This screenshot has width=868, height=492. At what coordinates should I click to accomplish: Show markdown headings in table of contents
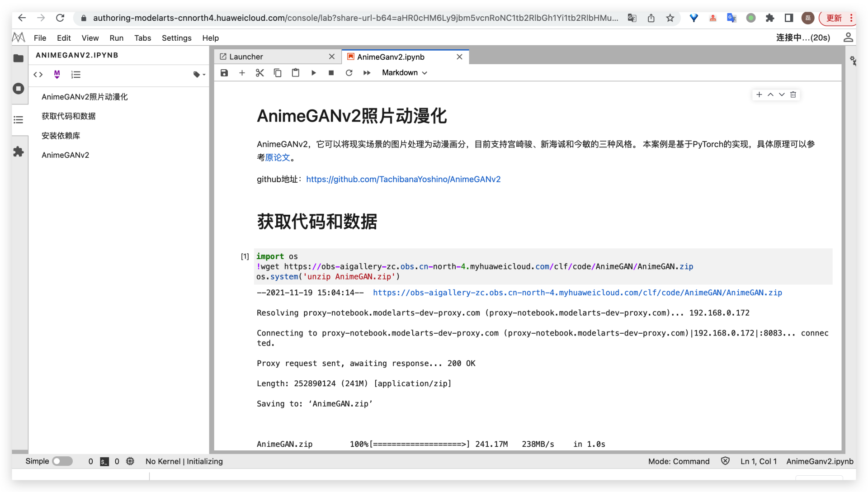click(x=57, y=75)
